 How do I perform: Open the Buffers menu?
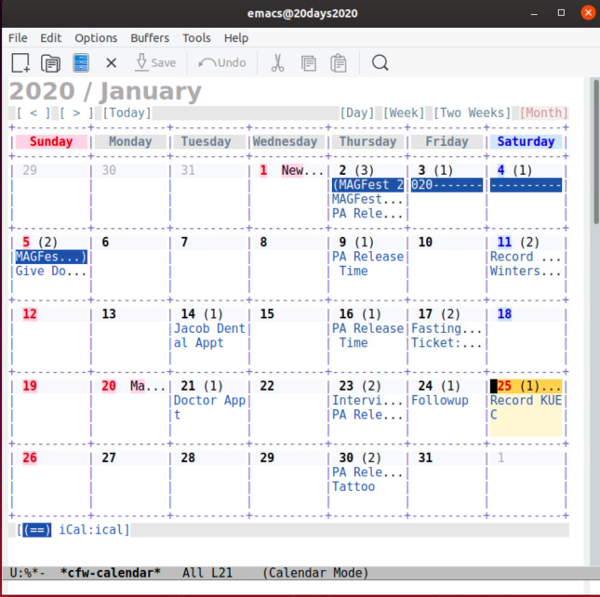click(x=150, y=38)
